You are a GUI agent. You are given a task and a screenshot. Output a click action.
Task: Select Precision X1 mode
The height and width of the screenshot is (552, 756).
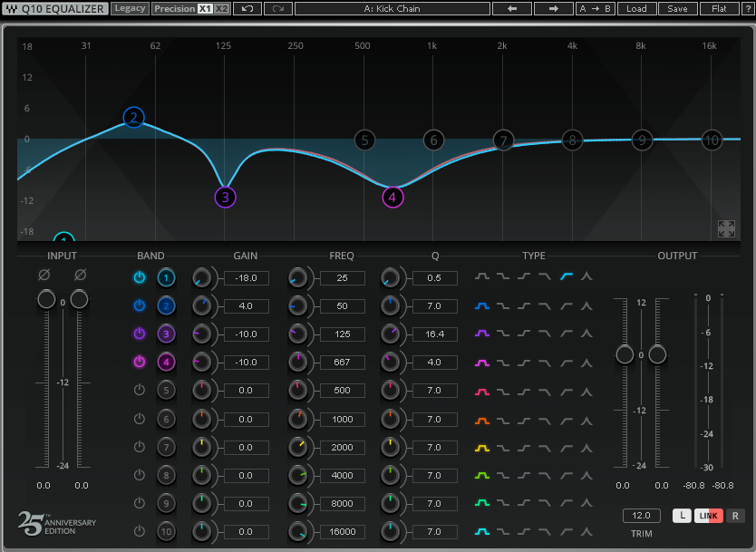206,9
